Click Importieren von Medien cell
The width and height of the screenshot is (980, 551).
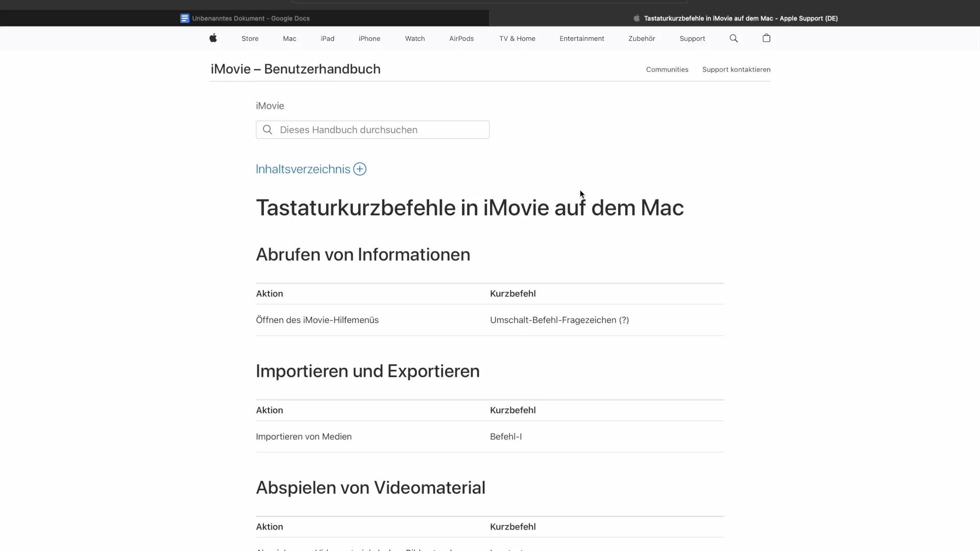[304, 437]
